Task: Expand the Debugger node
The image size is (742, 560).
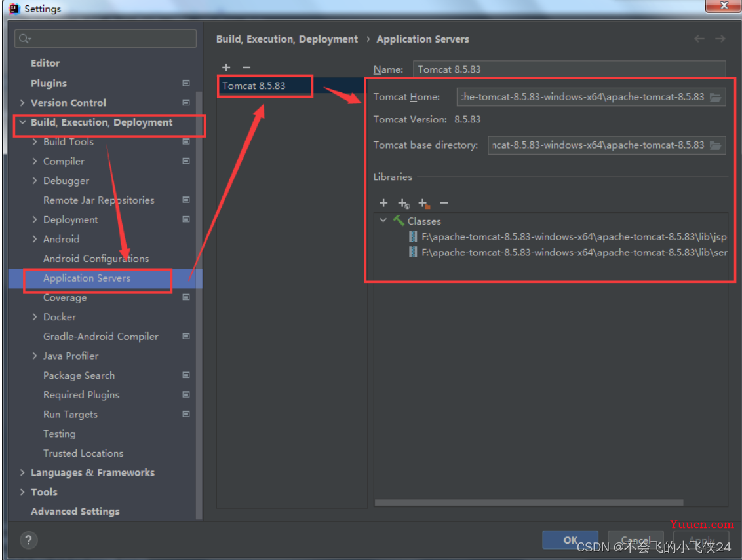Action: (35, 181)
